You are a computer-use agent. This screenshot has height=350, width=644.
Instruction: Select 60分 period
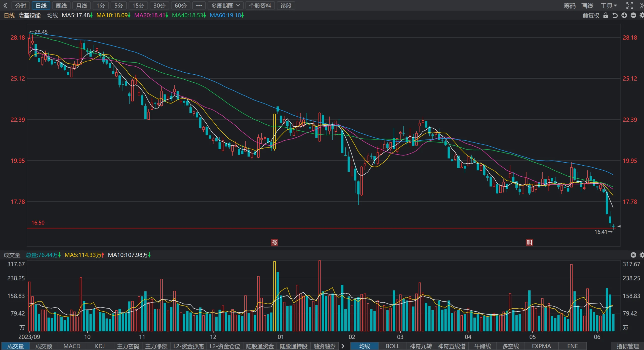click(x=180, y=6)
